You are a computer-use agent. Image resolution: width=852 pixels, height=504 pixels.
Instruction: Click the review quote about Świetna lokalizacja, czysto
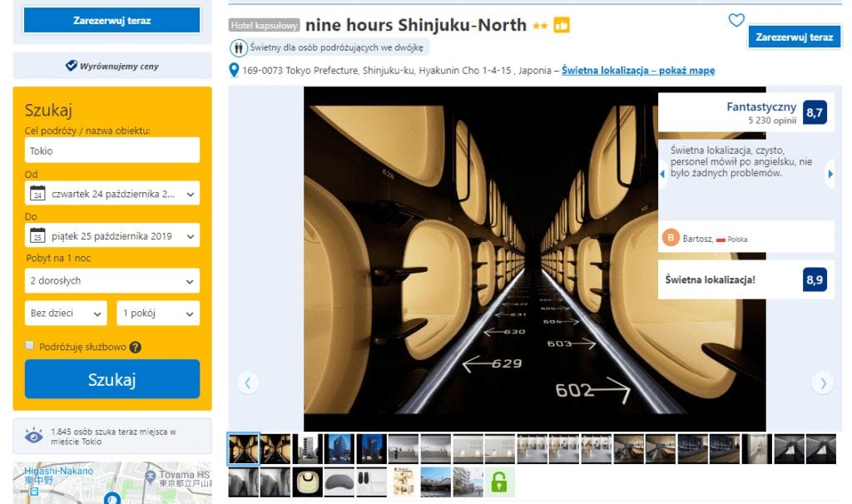tap(741, 161)
